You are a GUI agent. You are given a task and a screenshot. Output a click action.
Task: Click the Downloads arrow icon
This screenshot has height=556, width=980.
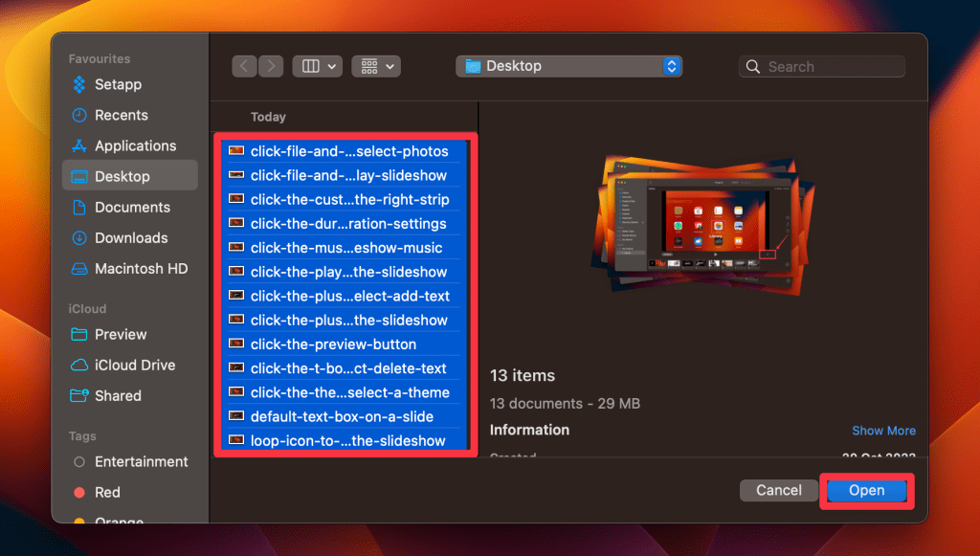(79, 237)
